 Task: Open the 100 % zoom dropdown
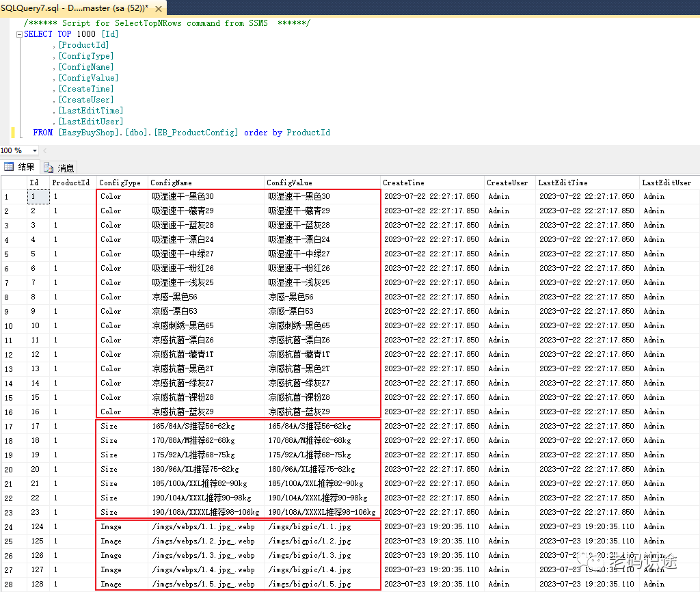(35, 150)
